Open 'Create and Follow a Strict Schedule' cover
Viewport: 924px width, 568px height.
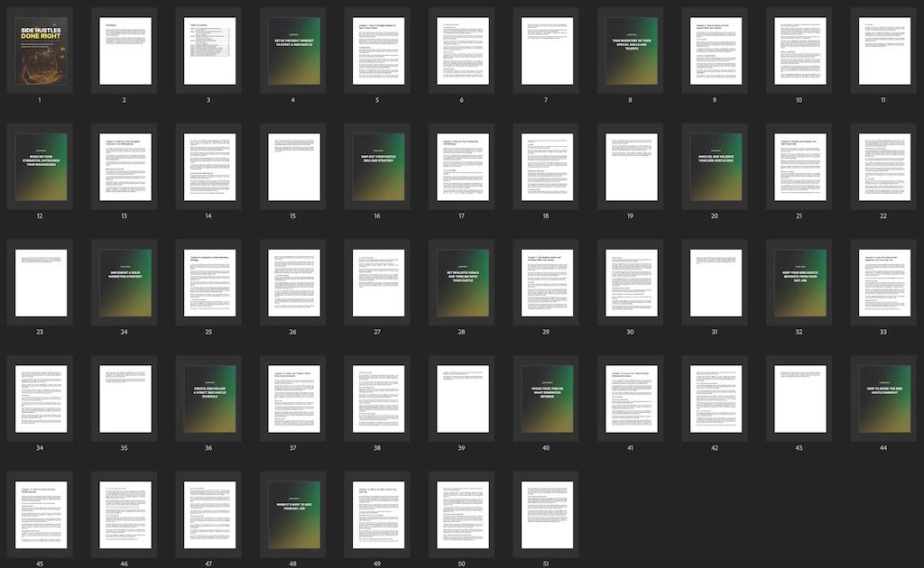tap(209, 399)
